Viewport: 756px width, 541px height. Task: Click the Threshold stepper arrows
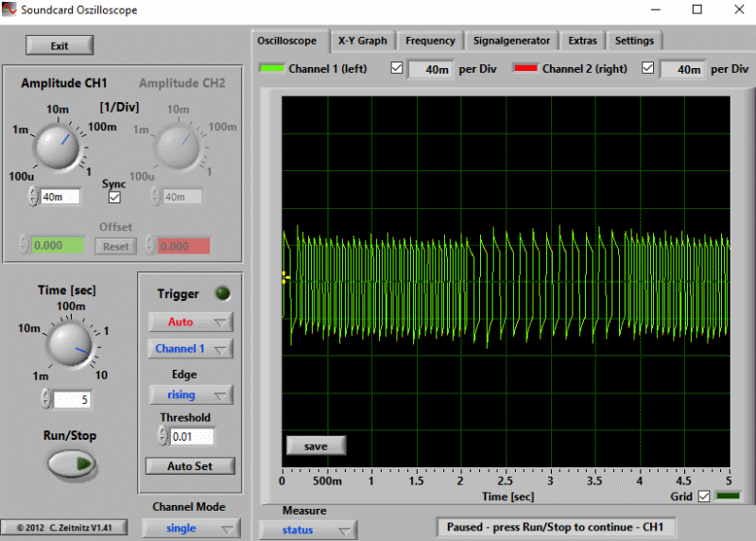click(163, 436)
